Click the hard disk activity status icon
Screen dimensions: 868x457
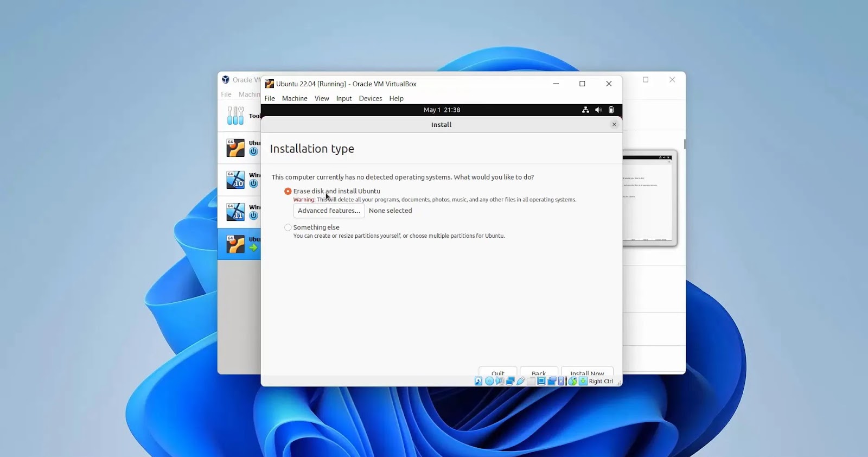tap(478, 381)
